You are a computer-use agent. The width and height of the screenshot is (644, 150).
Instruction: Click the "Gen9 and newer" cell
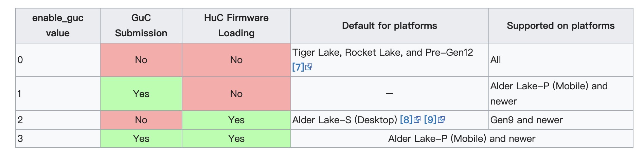pos(526,120)
